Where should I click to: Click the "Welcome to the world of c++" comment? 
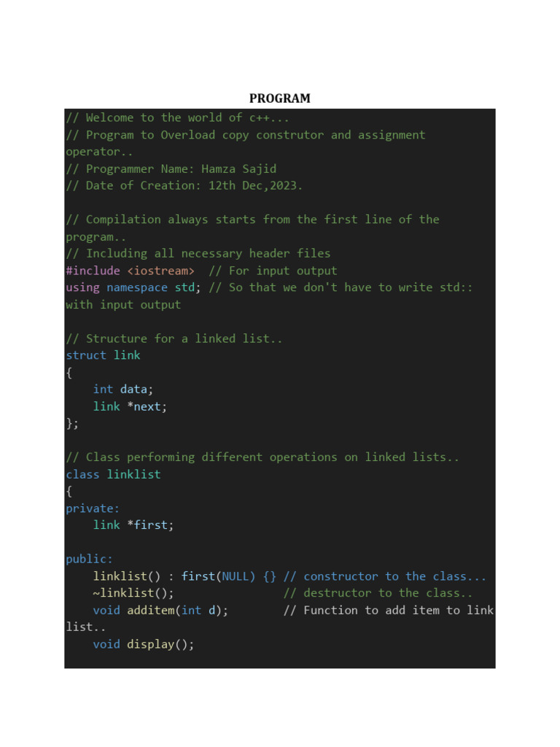177,117
